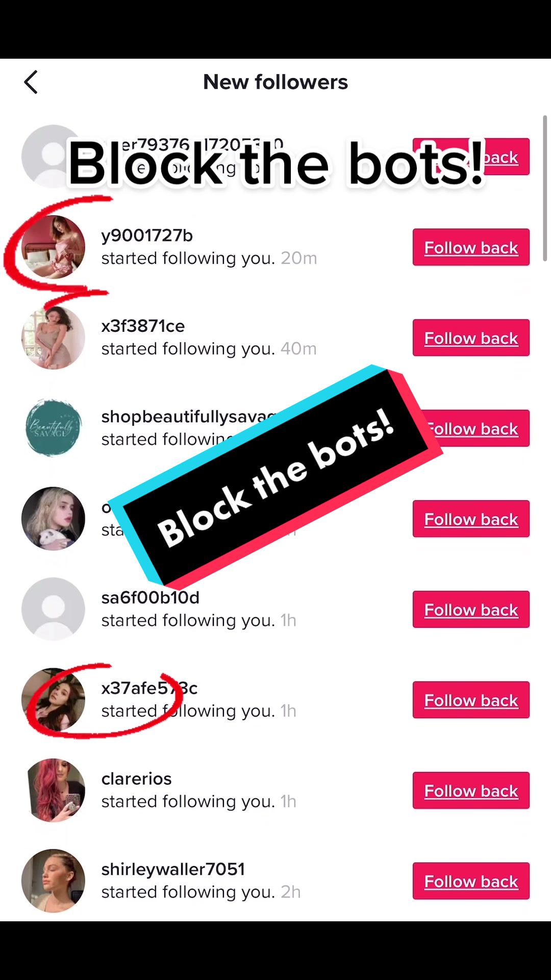Open sa6f00b10d's default gray avatar
The height and width of the screenshot is (980, 551).
[x=53, y=609]
